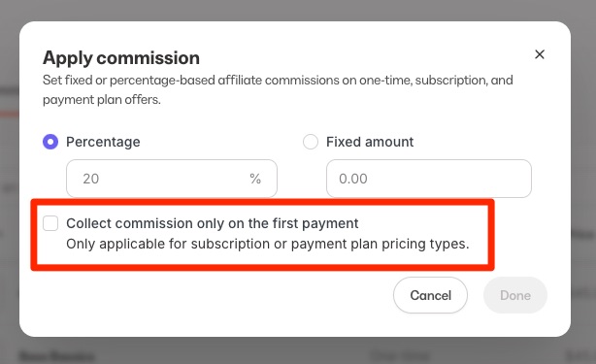Click the "Percentage" label text
This screenshot has width=596, height=364.
click(x=103, y=142)
